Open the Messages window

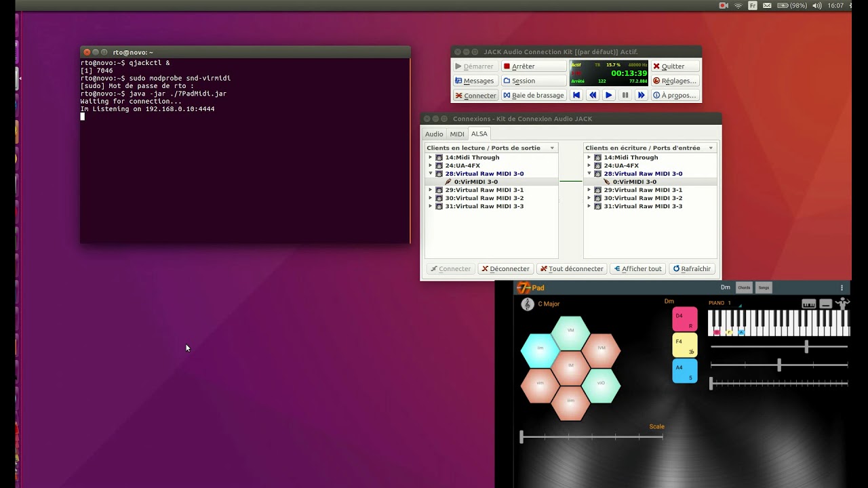pyautogui.click(x=475, y=81)
